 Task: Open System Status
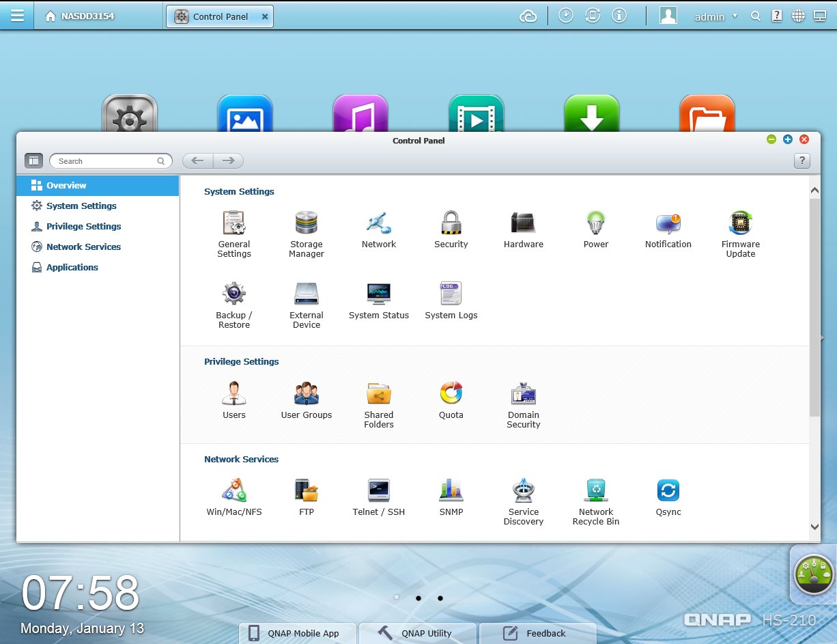pos(379,300)
